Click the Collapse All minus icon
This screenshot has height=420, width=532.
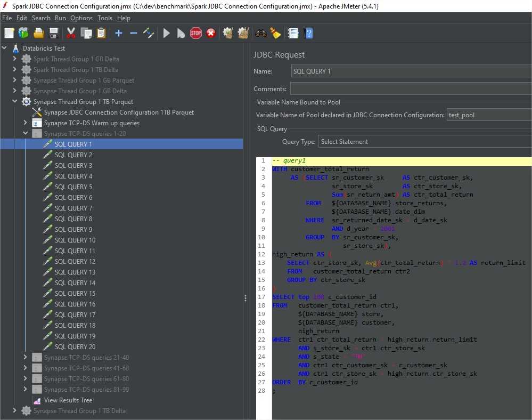point(133,33)
